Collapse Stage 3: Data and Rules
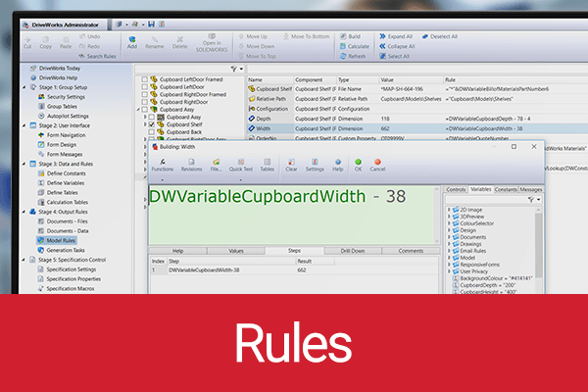The width and height of the screenshot is (588, 392). click(x=24, y=164)
